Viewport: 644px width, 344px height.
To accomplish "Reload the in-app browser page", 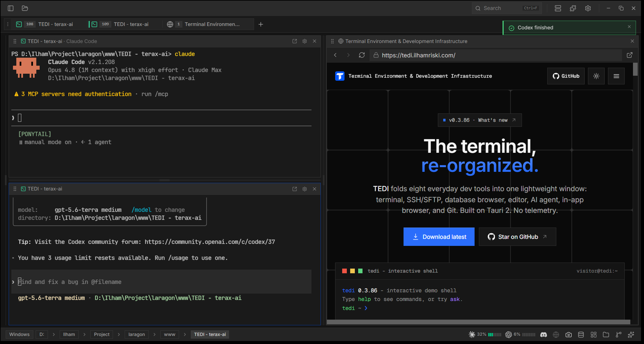I will click(362, 55).
